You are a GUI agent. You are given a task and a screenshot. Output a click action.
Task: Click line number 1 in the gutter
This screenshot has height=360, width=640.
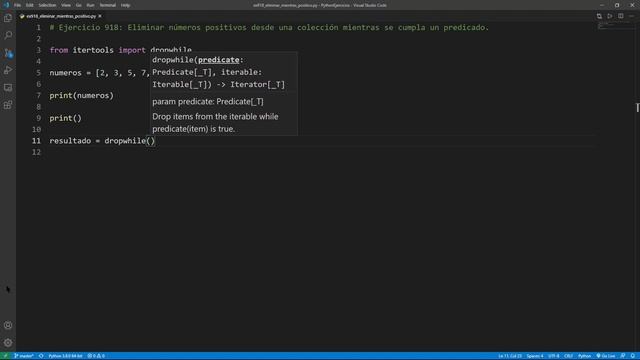[38, 27]
